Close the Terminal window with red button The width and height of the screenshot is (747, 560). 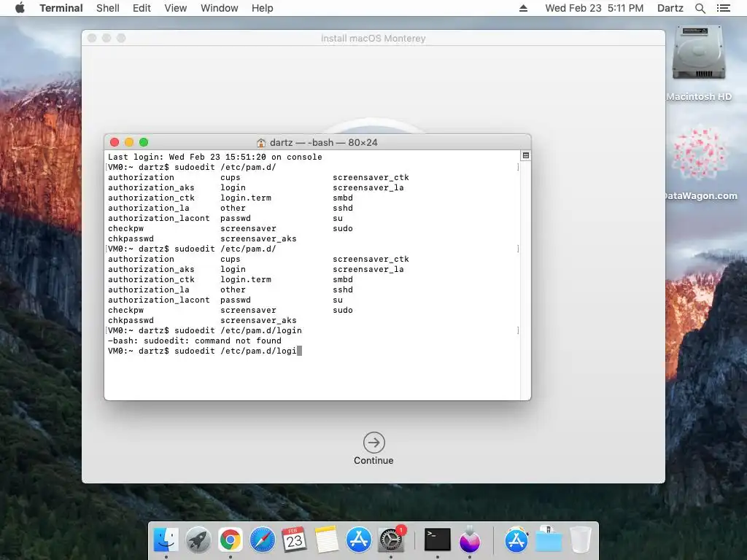point(115,142)
